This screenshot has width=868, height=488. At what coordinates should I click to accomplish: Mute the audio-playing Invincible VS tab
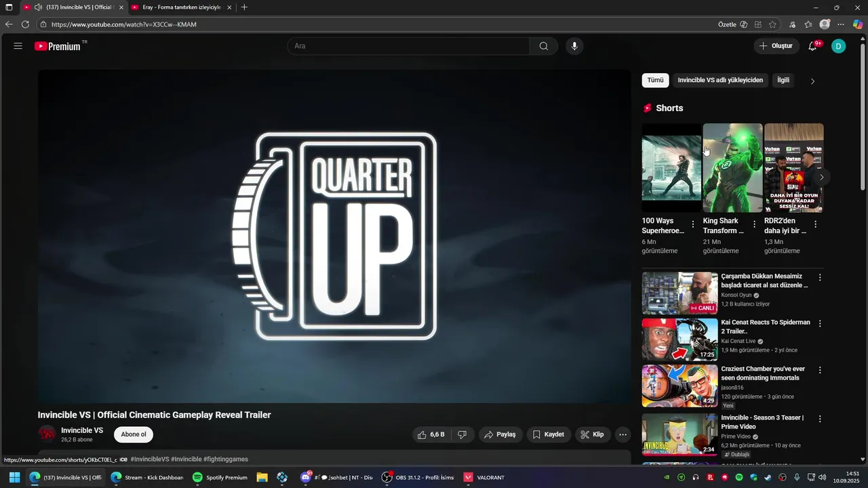tap(38, 7)
